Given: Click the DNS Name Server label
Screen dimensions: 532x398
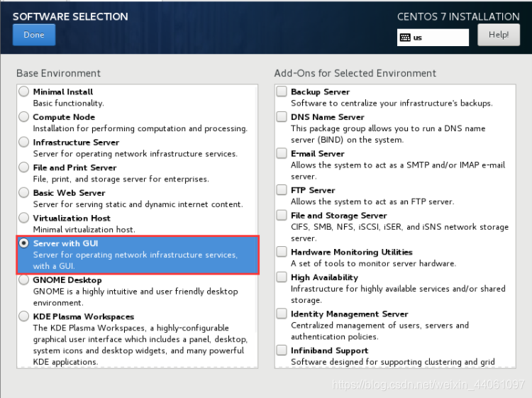Looking at the screenshot, I should click(x=328, y=117).
